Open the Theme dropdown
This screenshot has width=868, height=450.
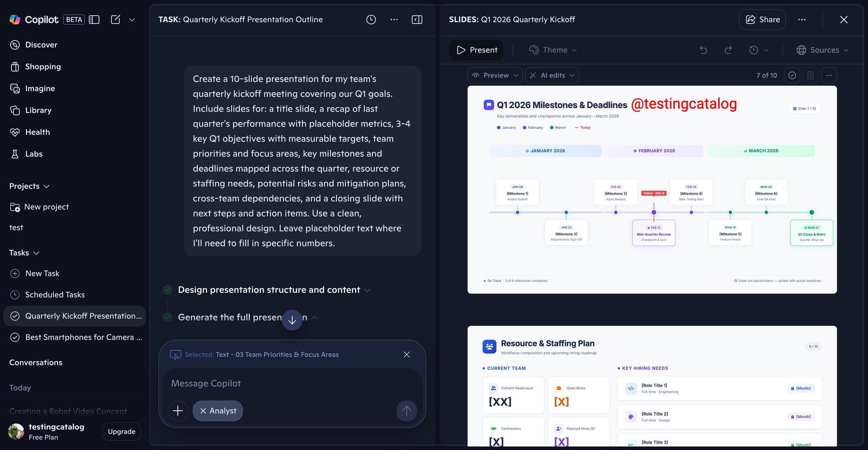[553, 50]
